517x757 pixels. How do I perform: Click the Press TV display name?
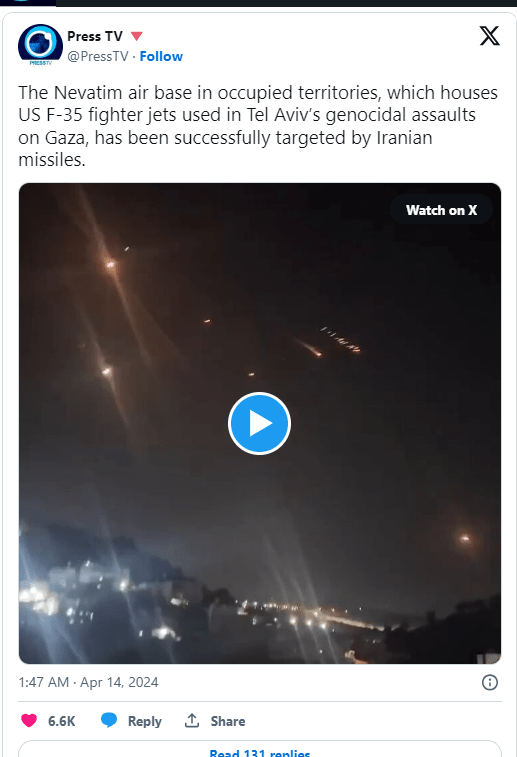(x=95, y=36)
